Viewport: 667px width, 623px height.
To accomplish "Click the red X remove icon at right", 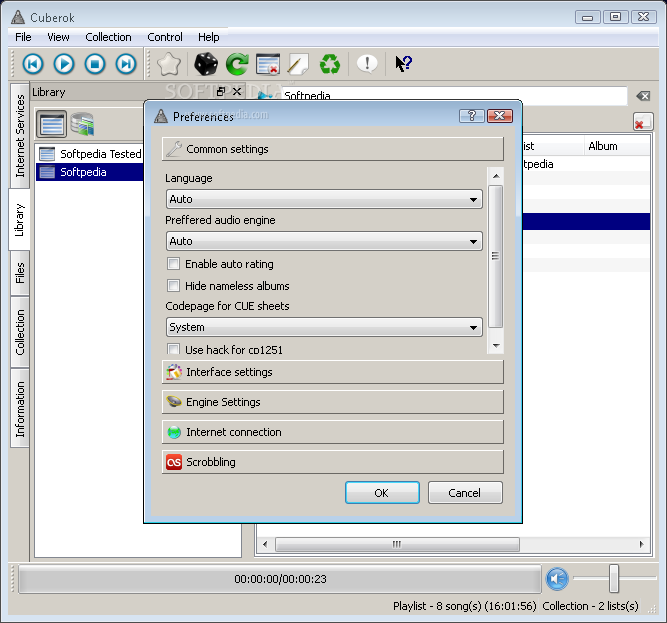I will coord(642,122).
